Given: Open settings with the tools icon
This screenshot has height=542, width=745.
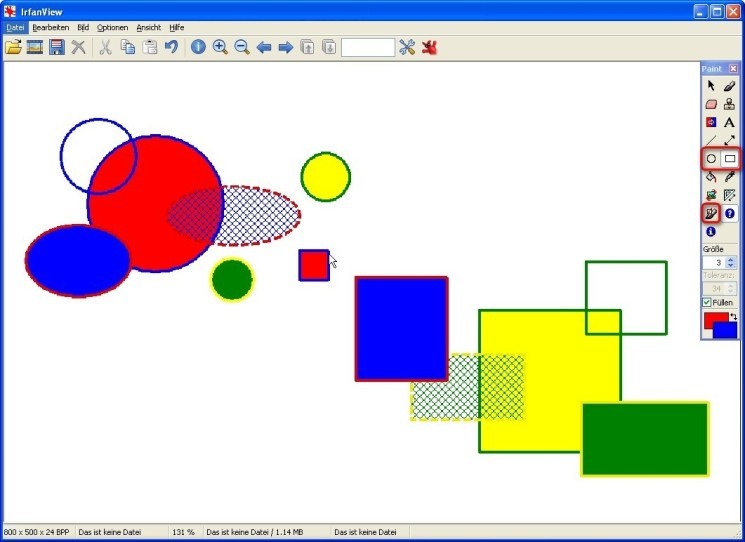Looking at the screenshot, I should [407, 47].
